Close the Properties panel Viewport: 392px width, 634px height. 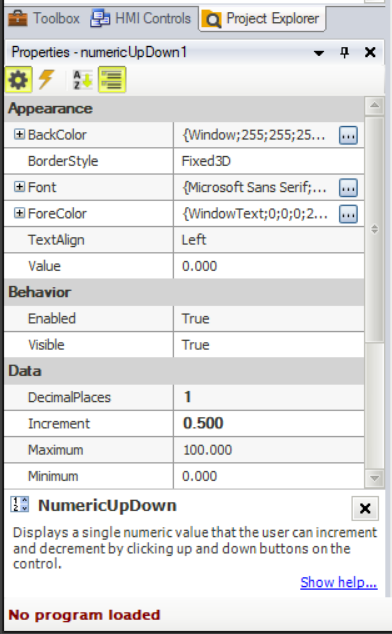pos(370,53)
